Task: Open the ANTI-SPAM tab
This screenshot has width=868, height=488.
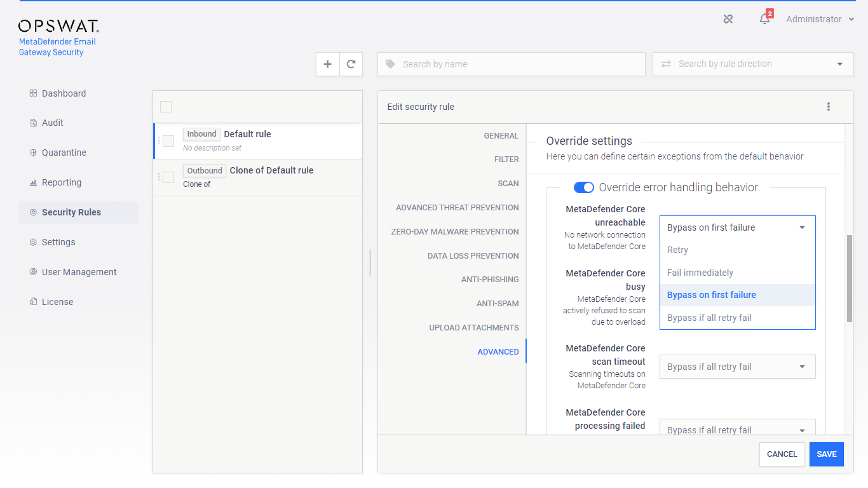Action: pos(498,304)
